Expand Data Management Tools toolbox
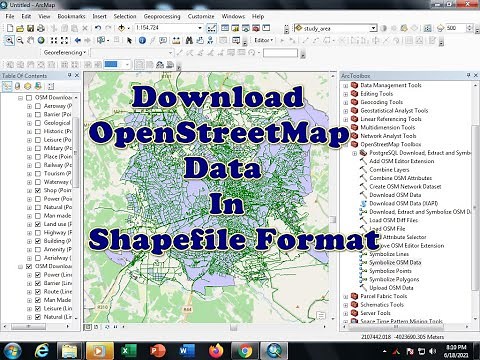The image size is (480, 360). (x=346, y=86)
